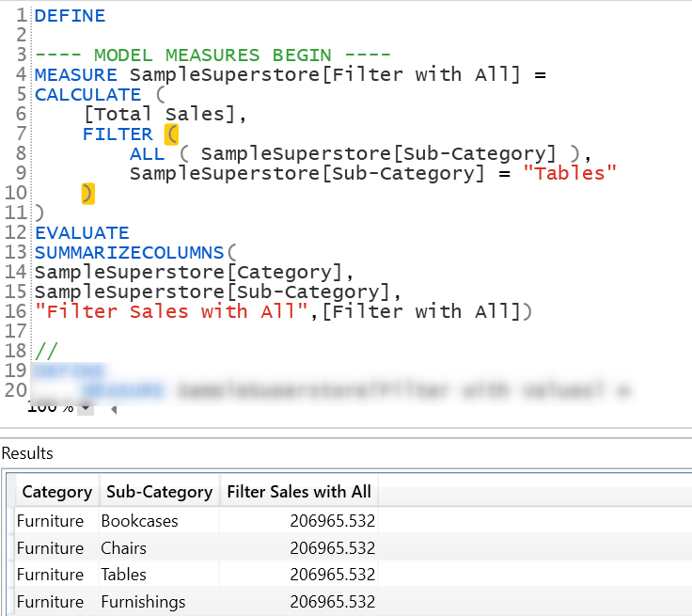Click the "Tables" string literal in code
The width and height of the screenshot is (692, 616).
tap(570, 173)
